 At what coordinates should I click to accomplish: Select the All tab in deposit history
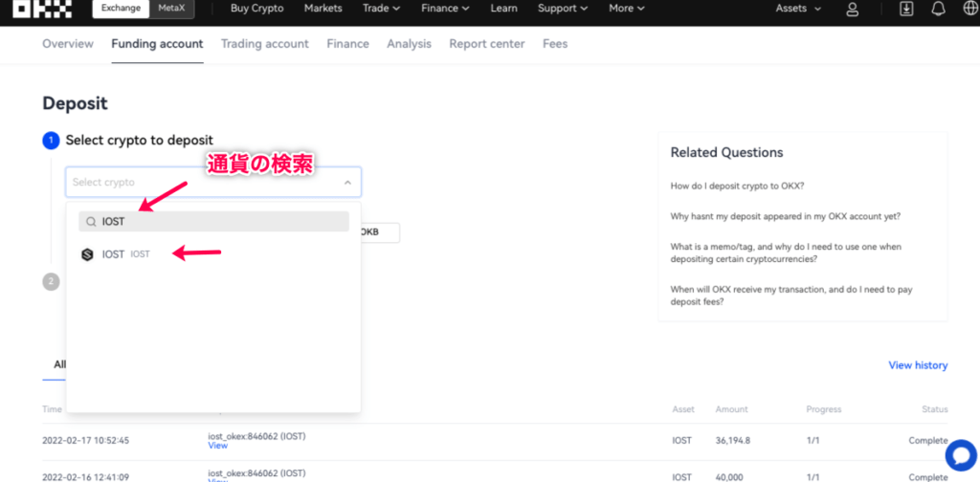(59, 364)
